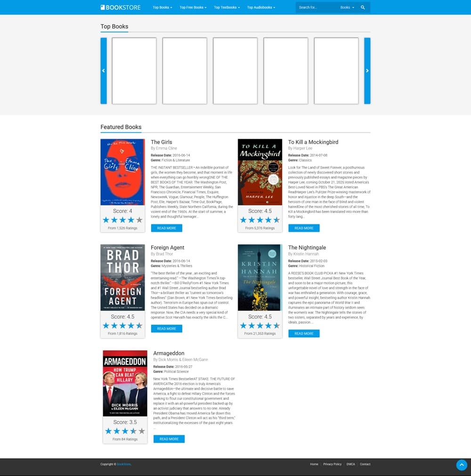
Task: Open the Top Audiobooks menu
Action: (261, 8)
